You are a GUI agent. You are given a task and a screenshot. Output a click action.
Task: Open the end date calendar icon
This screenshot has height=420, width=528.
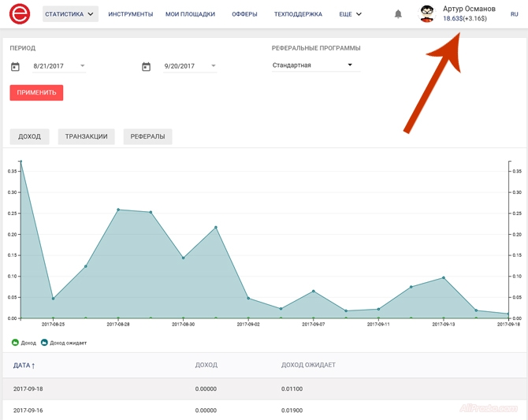pyautogui.click(x=146, y=67)
